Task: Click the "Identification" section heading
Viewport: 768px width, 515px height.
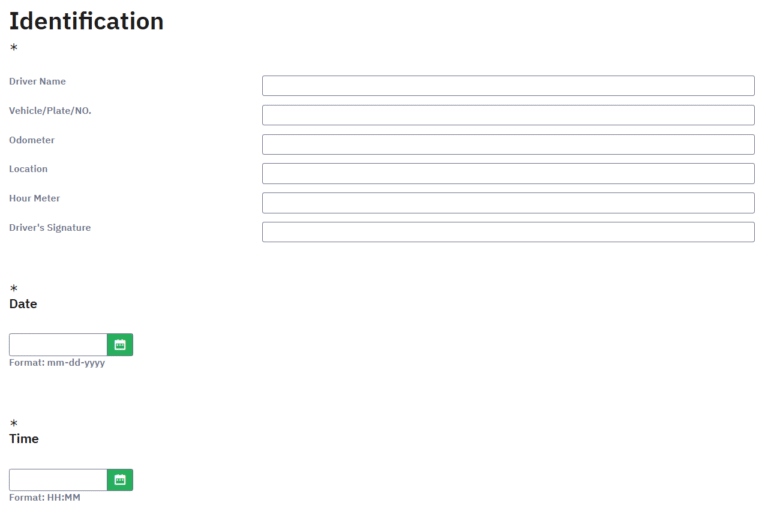Action: (86, 21)
